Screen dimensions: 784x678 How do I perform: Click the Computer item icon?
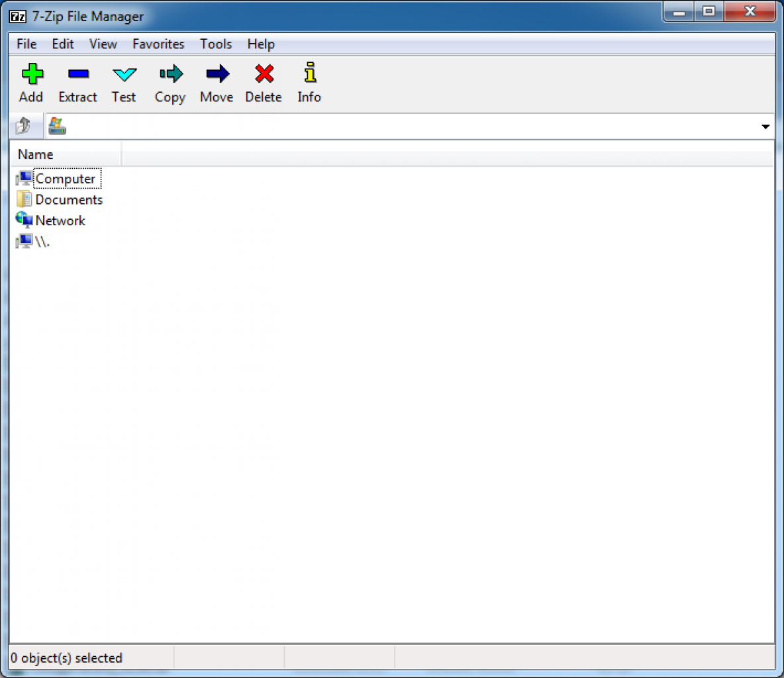[24, 179]
